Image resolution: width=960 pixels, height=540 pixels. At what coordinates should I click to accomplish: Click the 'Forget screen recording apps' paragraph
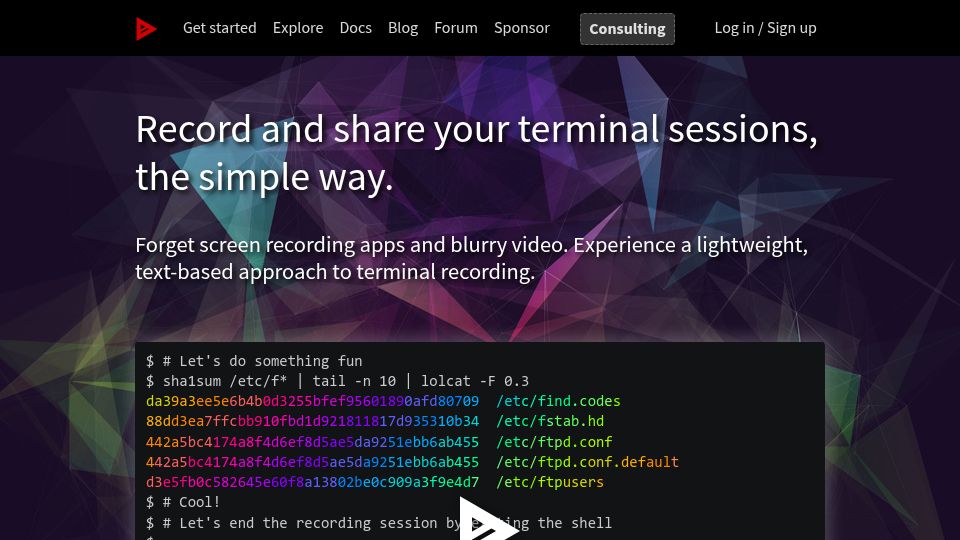(471, 258)
